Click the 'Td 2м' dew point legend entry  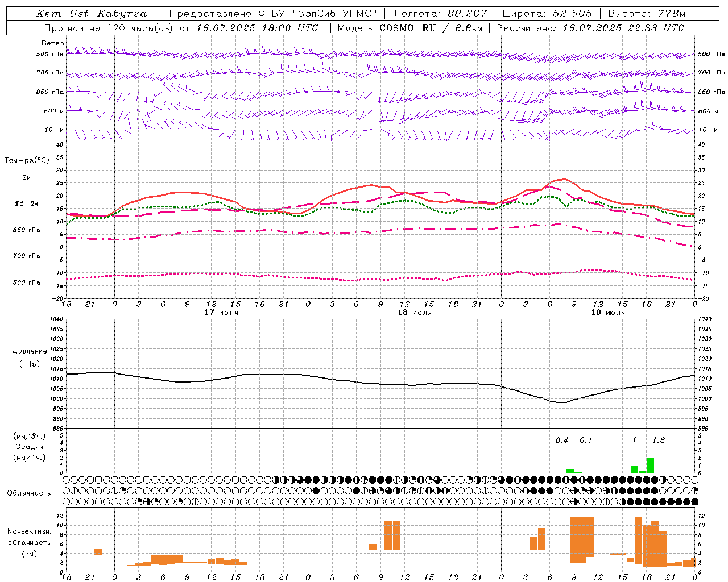27,203
